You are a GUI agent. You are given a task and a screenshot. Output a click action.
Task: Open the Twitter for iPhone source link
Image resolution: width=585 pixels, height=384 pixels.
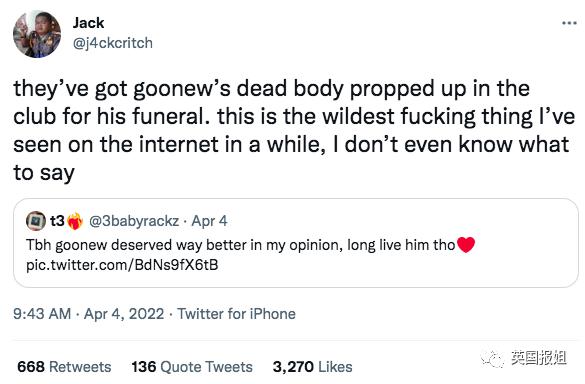tap(237, 314)
